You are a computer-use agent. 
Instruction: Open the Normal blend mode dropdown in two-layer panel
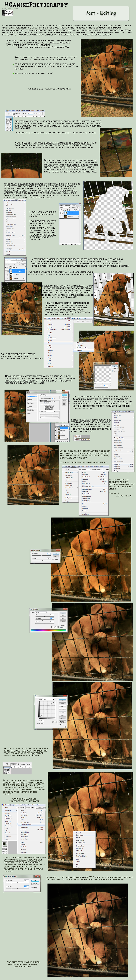65,208
